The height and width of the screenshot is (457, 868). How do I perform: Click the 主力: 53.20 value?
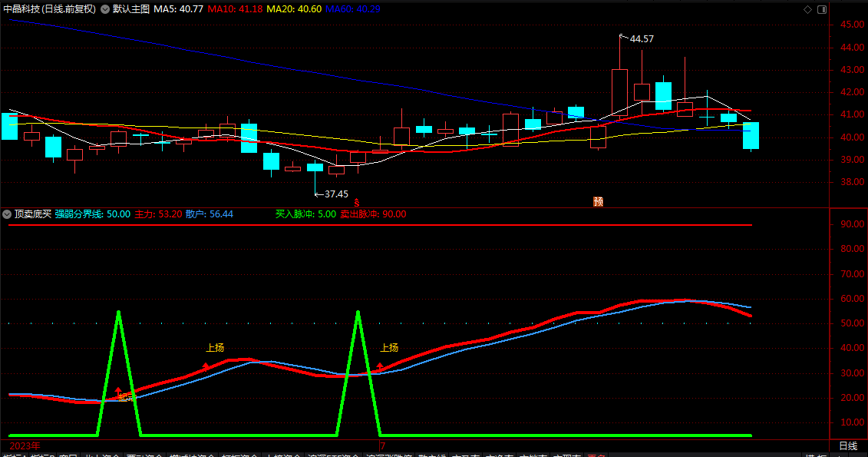click(158, 214)
